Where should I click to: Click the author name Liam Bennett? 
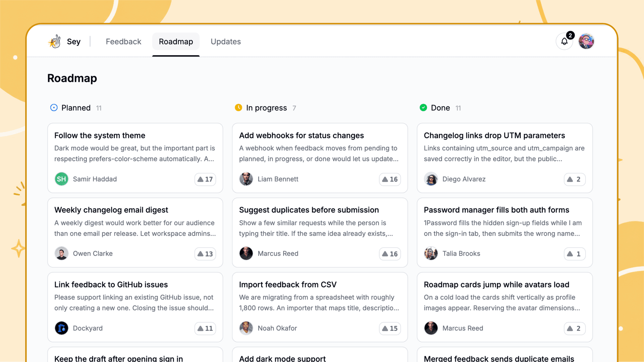pos(278,179)
